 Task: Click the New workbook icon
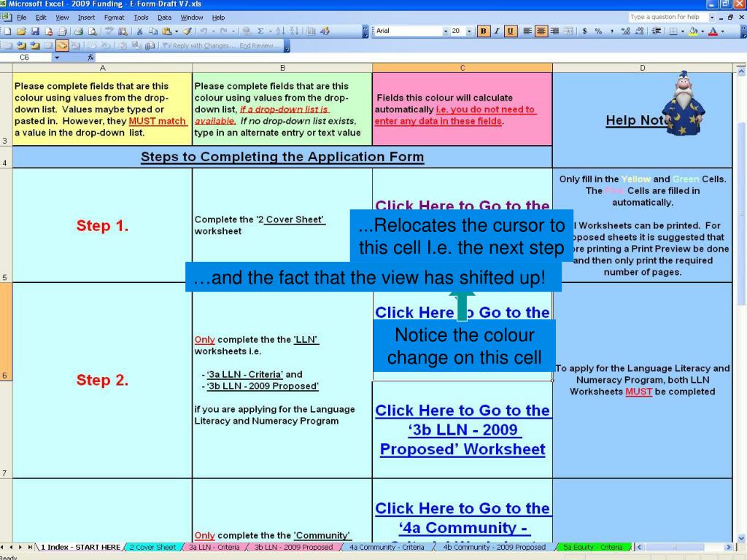(x=7, y=31)
